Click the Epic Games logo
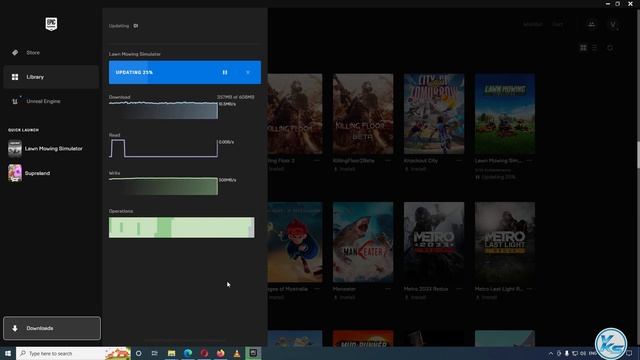This screenshot has height=360, width=640. tap(51, 24)
